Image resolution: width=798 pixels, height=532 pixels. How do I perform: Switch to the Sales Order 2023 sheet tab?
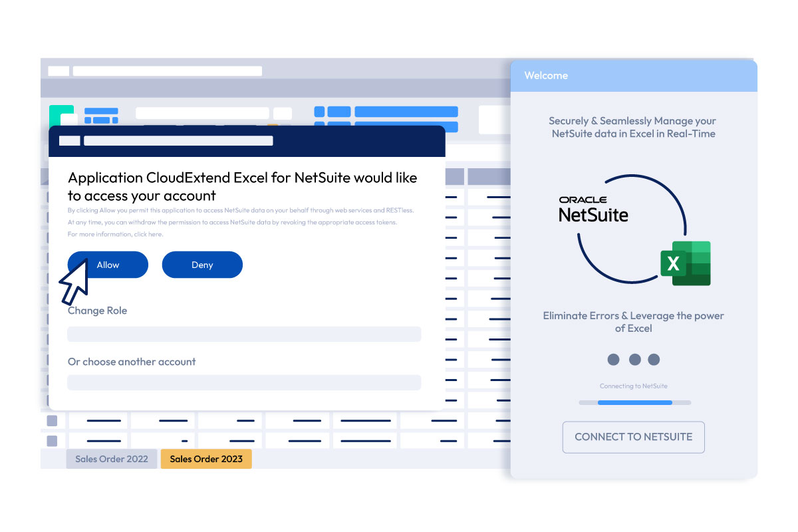pos(206,459)
